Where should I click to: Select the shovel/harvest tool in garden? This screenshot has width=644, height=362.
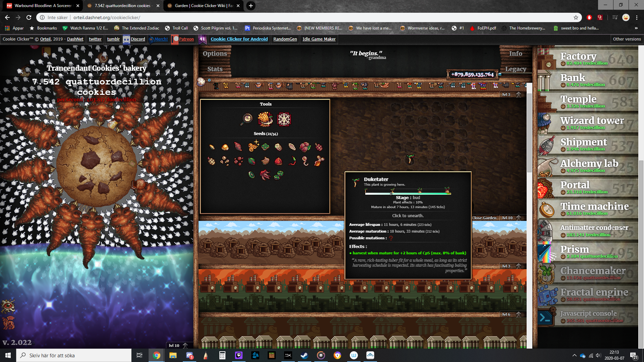265,118
